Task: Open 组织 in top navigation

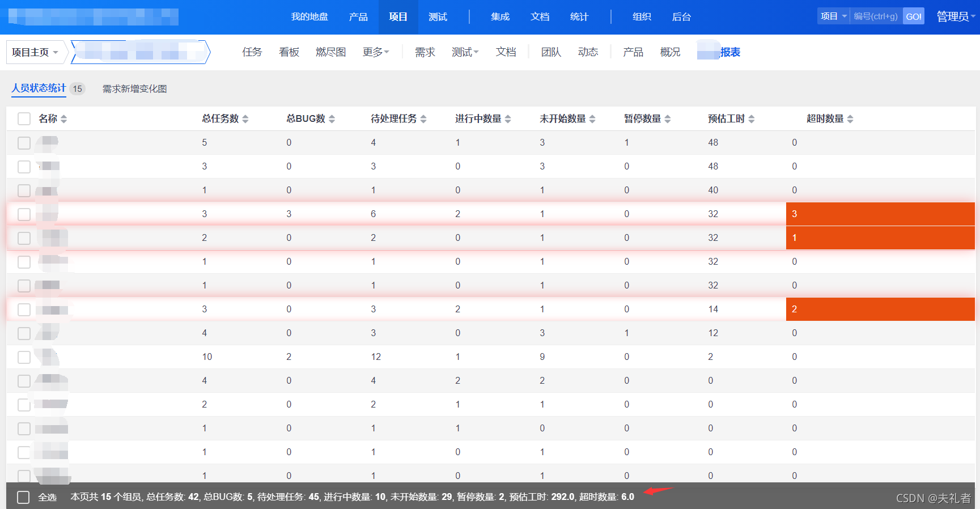Action: coord(642,17)
